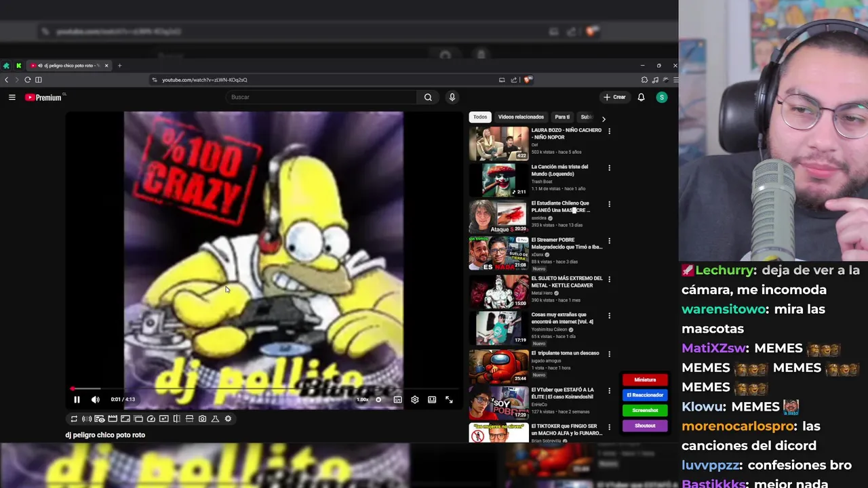The width and height of the screenshot is (868, 488).
Task: Open El VTuber que ESTAFÓ A LA ÉLITE title
Action: tap(563, 393)
